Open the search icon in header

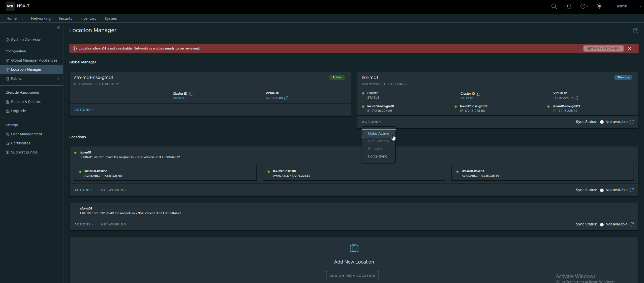(x=554, y=6)
